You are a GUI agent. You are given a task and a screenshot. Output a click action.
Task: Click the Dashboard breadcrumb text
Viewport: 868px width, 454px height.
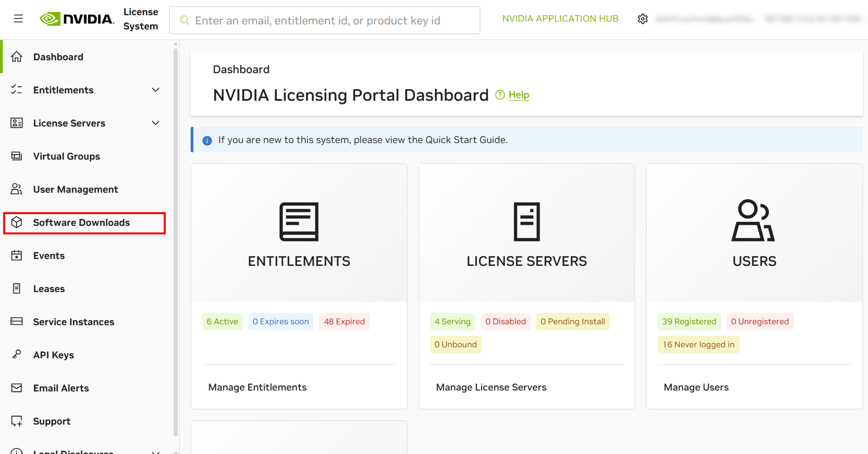241,69
